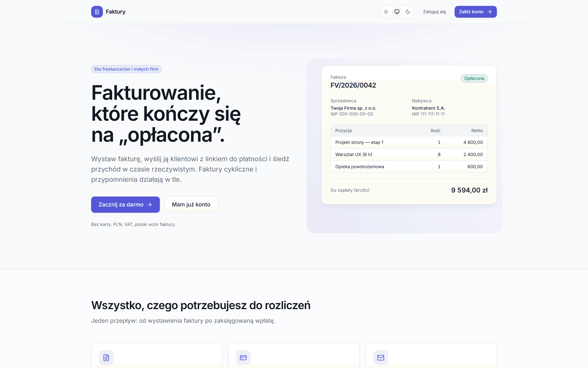
Task: Click 'NIP 111-111-11-11' text
Action: (428, 114)
